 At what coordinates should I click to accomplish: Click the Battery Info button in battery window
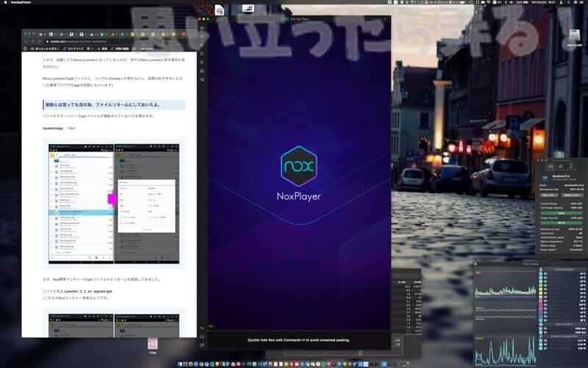click(x=573, y=195)
